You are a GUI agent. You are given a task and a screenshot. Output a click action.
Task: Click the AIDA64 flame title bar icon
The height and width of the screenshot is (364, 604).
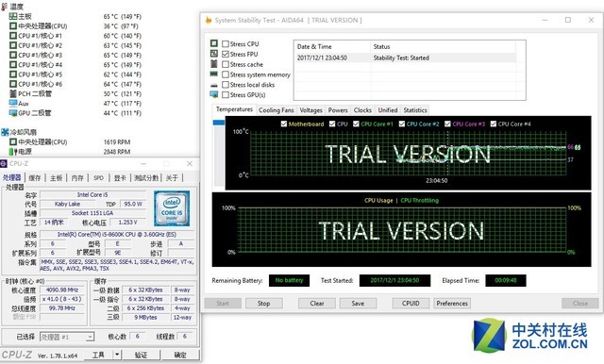209,20
